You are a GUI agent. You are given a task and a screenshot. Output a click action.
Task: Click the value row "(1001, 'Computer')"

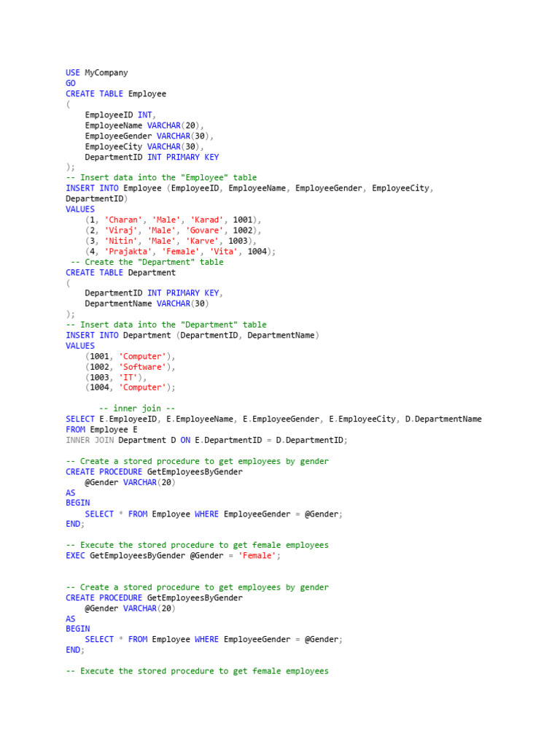[x=131, y=356]
